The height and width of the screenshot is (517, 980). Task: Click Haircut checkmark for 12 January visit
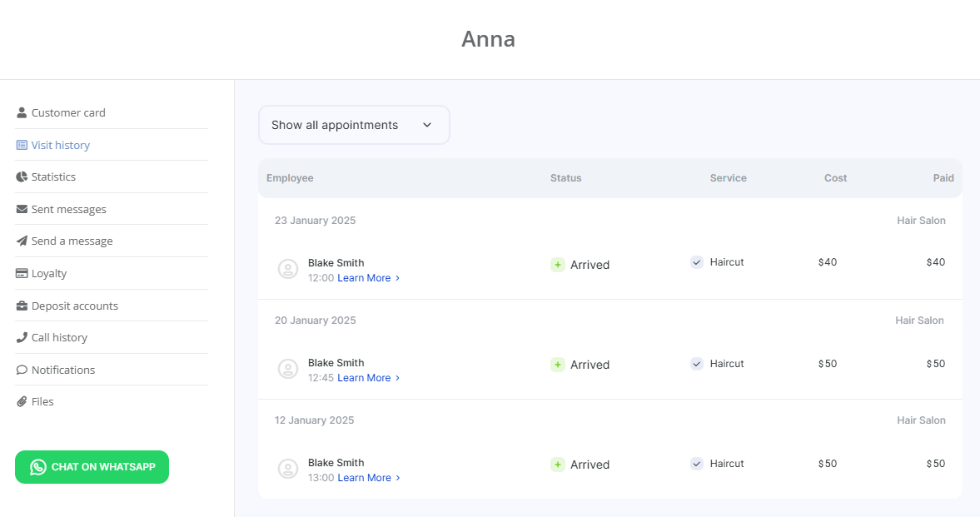click(697, 464)
